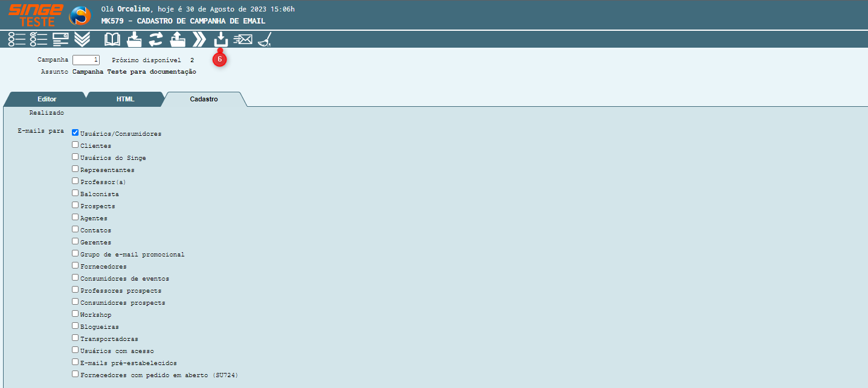
Task: Click the Singe round S logo
Action: pyautogui.click(x=80, y=16)
